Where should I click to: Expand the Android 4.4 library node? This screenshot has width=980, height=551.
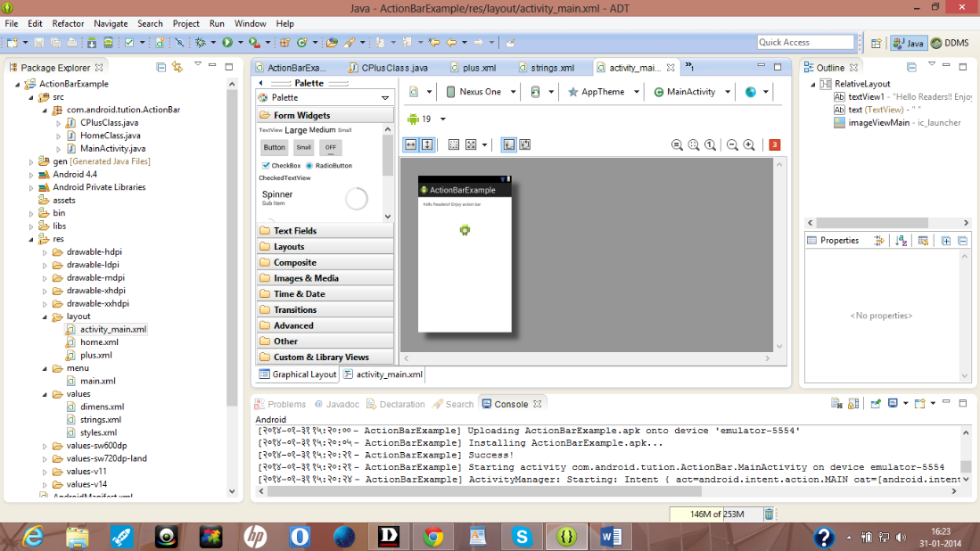pyautogui.click(x=31, y=175)
